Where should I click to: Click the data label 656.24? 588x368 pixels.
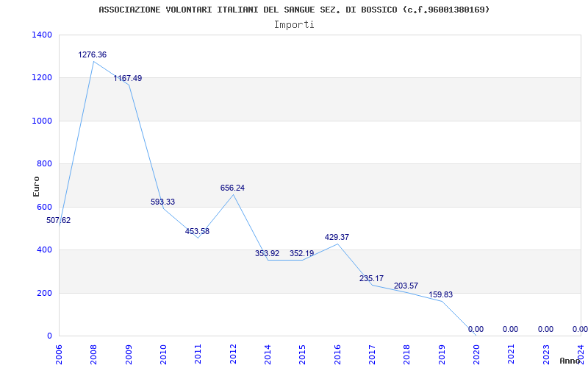(232, 188)
